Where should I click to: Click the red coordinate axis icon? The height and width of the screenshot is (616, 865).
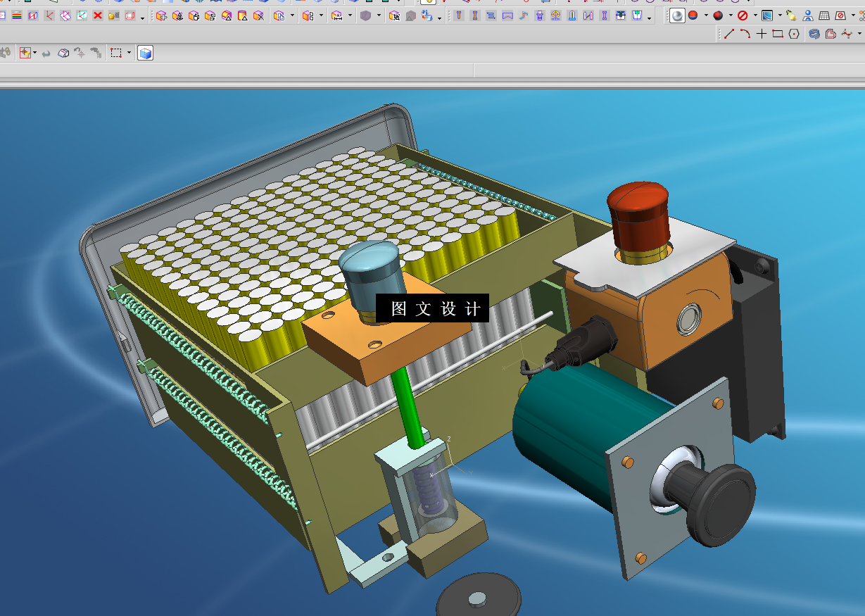[x=49, y=15]
